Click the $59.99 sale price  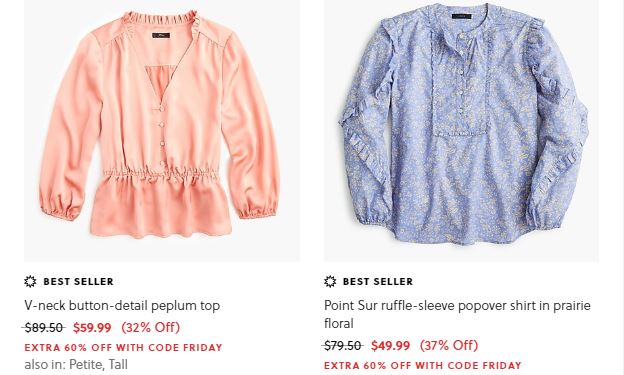(x=92, y=328)
